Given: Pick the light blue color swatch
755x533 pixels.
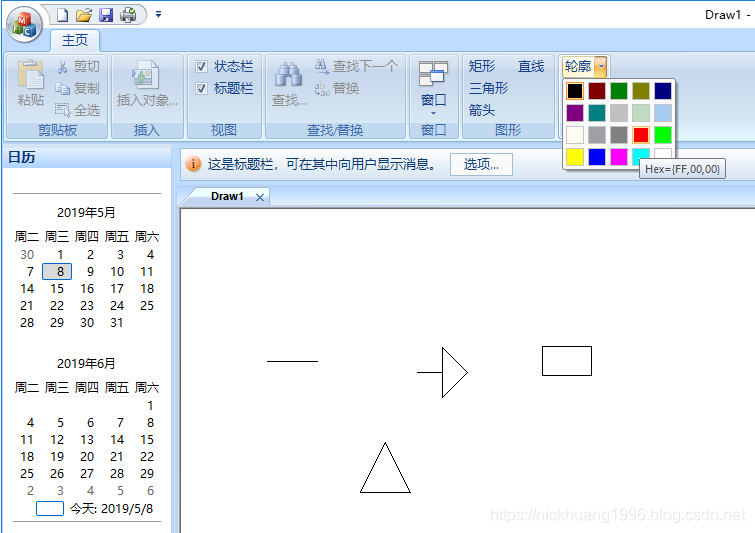Looking at the screenshot, I should [663, 113].
